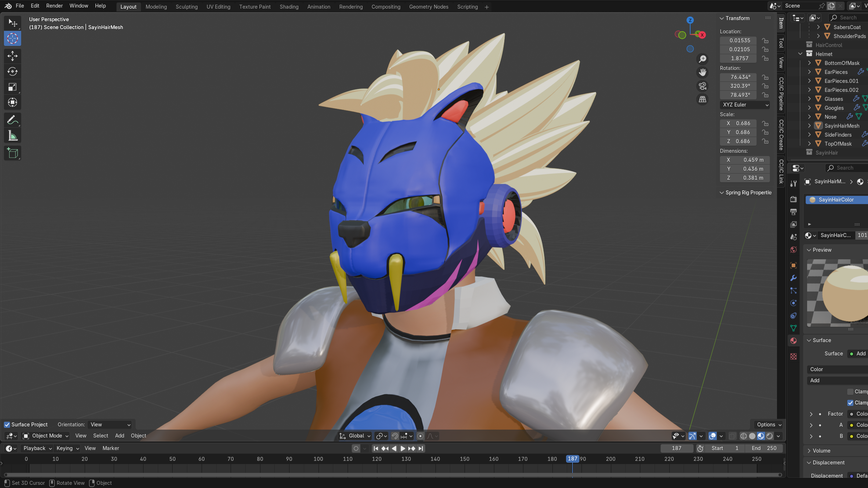Image resolution: width=868 pixels, height=488 pixels.
Task: Select the Annotate tool
Action: tap(12, 120)
